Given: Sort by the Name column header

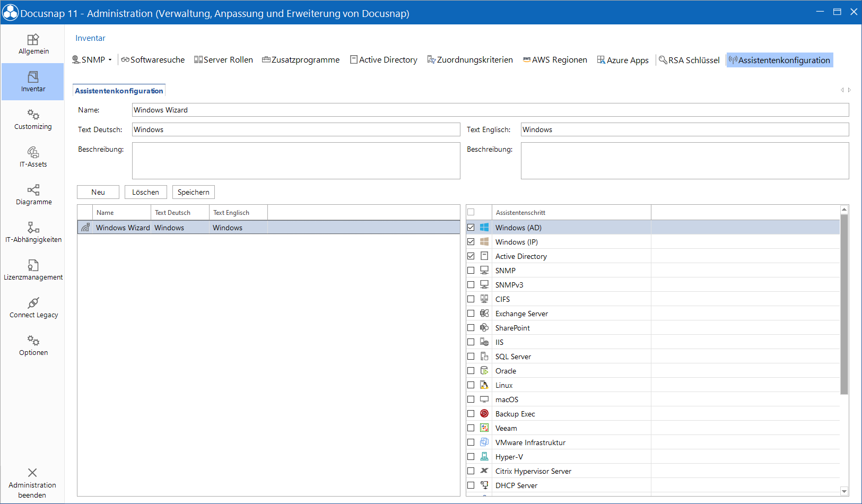Looking at the screenshot, I should point(122,212).
